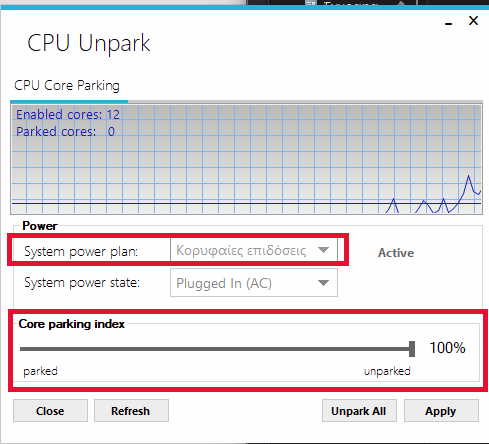Click the 100% index value
The width and height of the screenshot is (489, 444).
click(447, 348)
